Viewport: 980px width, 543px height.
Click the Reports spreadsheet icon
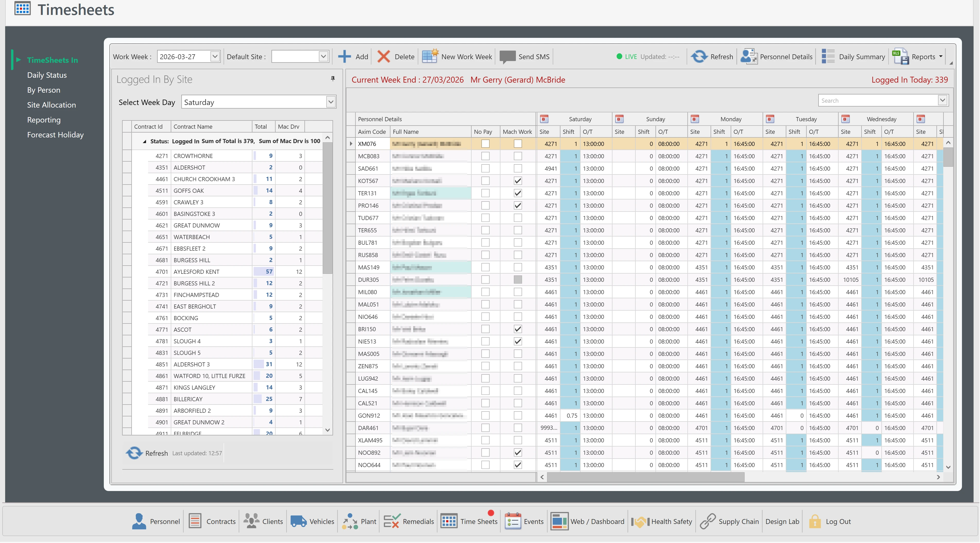tap(900, 56)
